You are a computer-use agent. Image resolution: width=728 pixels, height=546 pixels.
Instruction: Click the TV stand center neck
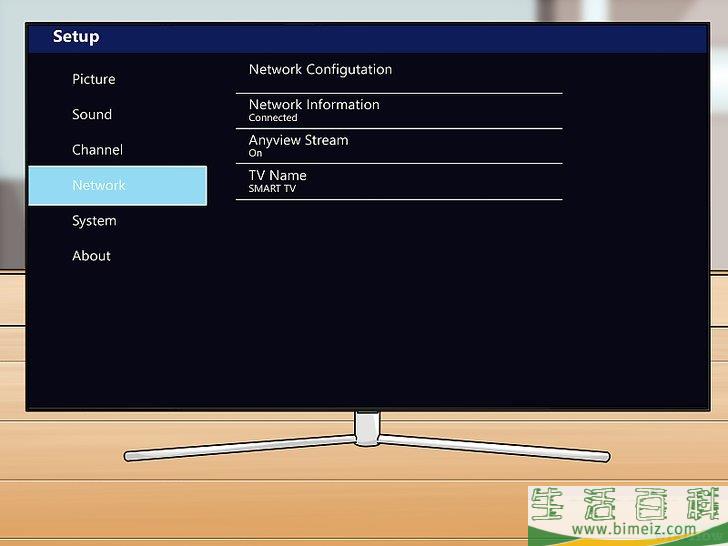(367, 427)
